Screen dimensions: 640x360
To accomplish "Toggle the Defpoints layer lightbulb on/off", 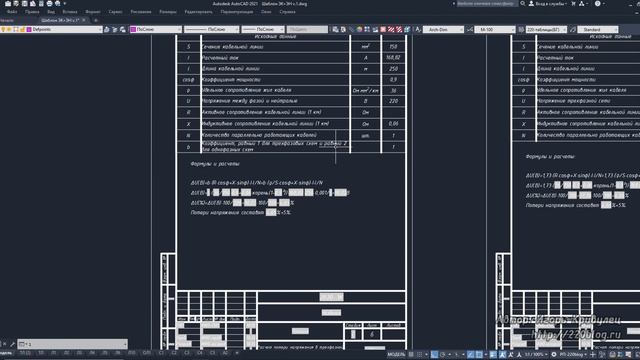I will [3, 29].
